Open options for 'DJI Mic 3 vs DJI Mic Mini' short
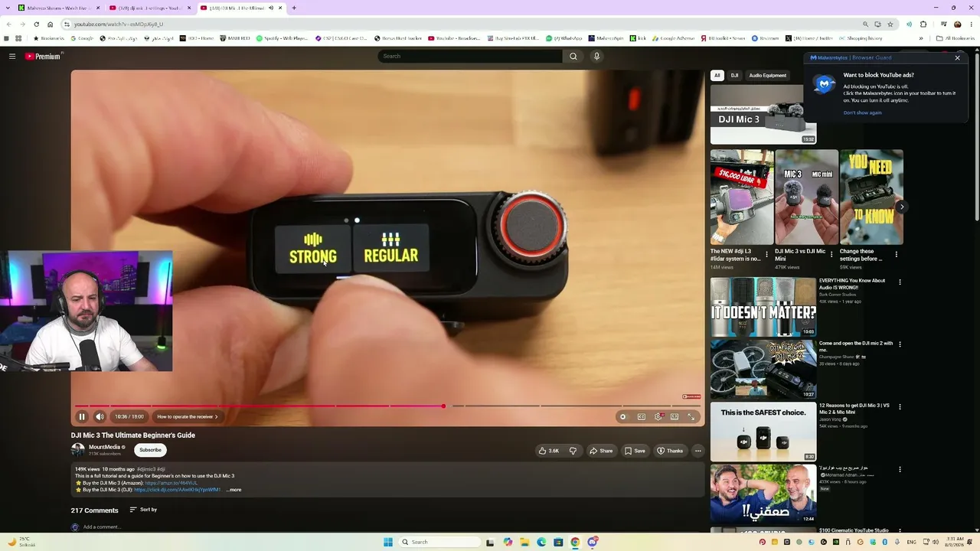Screen dimensions: 980x551 pyautogui.click(x=831, y=255)
